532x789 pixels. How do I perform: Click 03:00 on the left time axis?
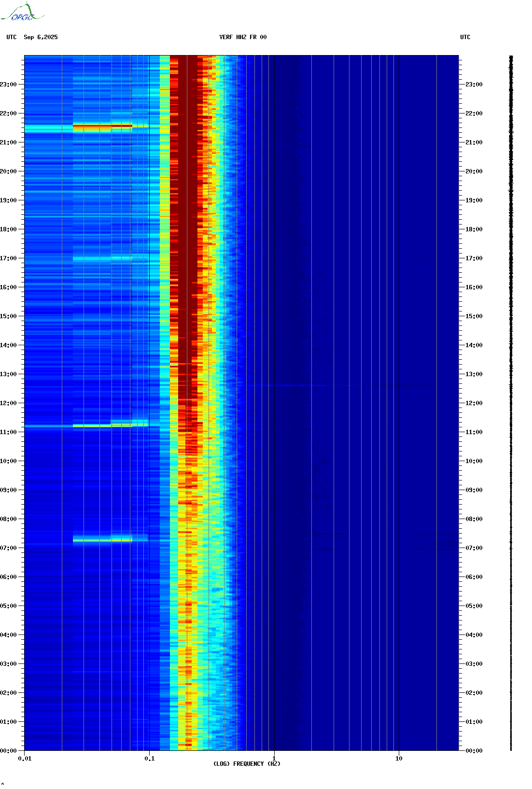[8, 664]
